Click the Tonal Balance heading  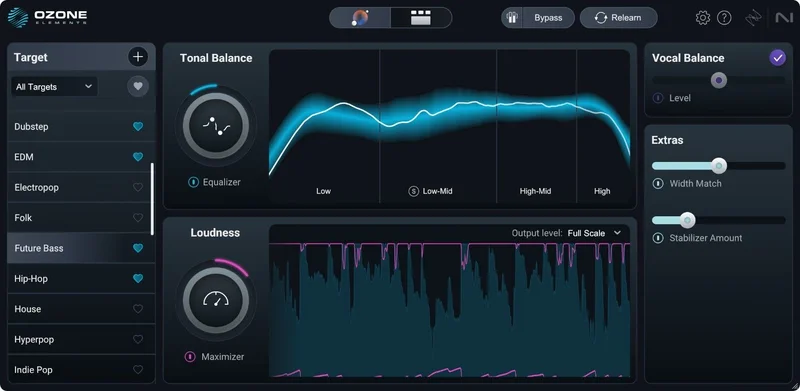pyautogui.click(x=216, y=58)
